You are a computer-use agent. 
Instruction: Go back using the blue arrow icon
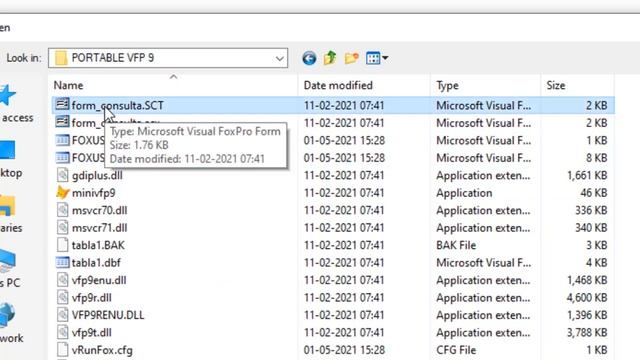(x=309, y=58)
